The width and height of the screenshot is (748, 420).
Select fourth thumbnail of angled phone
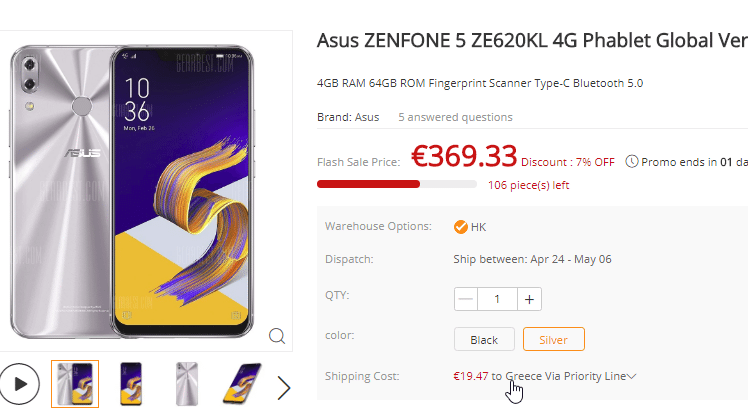click(242, 384)
